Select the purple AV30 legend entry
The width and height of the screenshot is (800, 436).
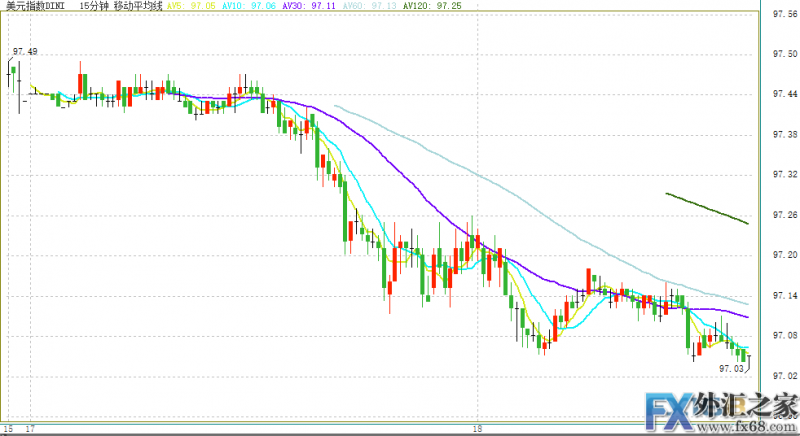pos(308,6)
